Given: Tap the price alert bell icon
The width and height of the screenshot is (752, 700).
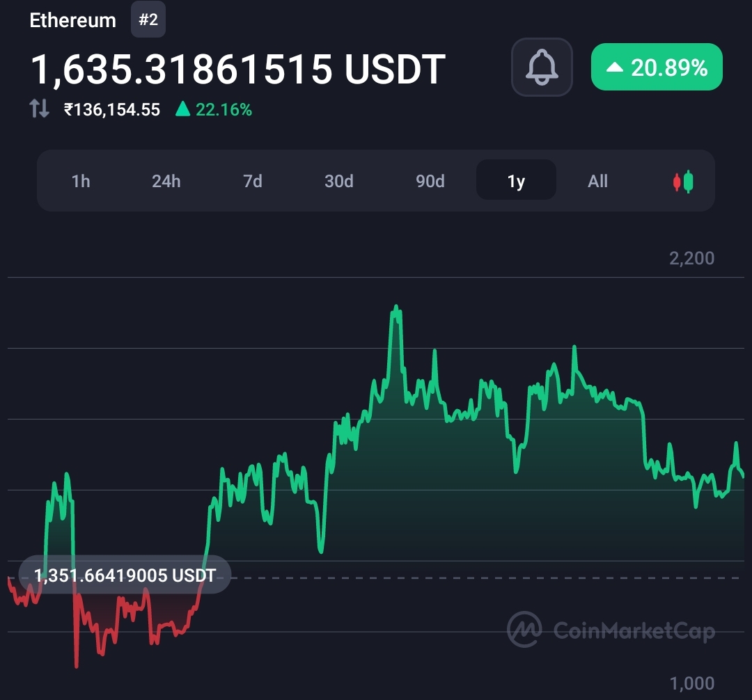Looking at the screenshot, I should point(542,67).
